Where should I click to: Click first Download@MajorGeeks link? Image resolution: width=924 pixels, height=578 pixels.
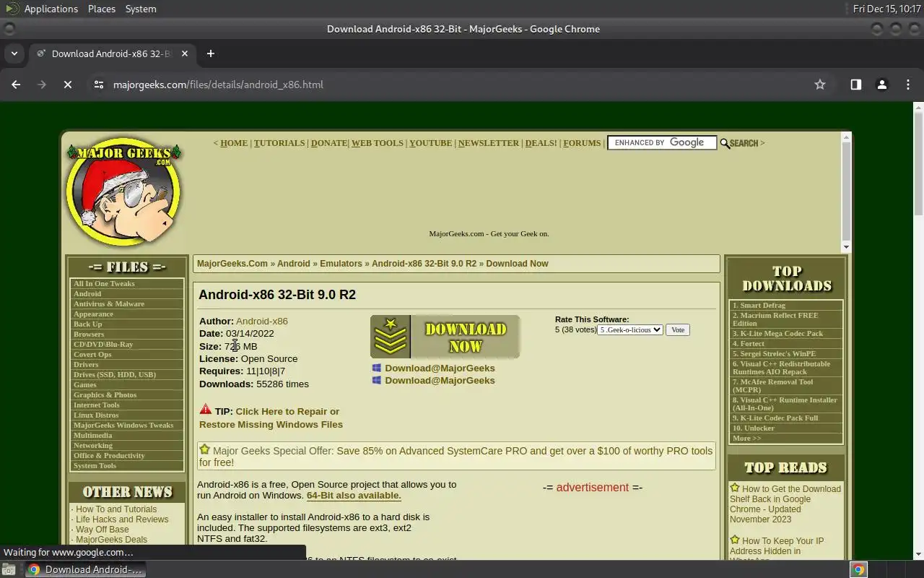point(440,368)
